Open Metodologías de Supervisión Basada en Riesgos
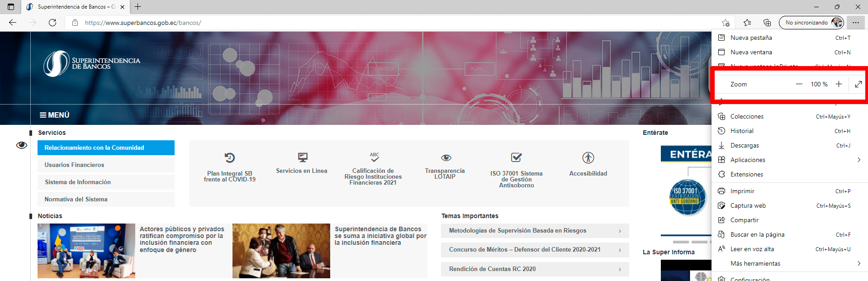868x281 pixels. pyautogui.click(x=535, y=231)
